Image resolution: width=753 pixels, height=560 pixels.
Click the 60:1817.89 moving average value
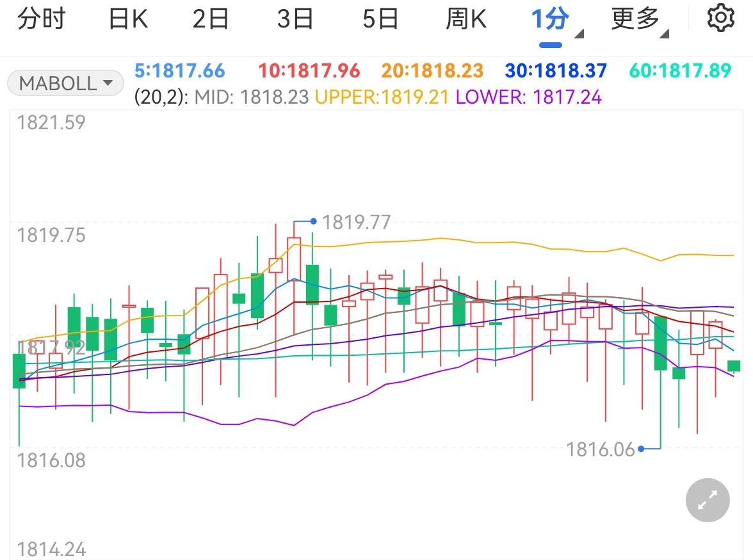click(x=680, y=71)
